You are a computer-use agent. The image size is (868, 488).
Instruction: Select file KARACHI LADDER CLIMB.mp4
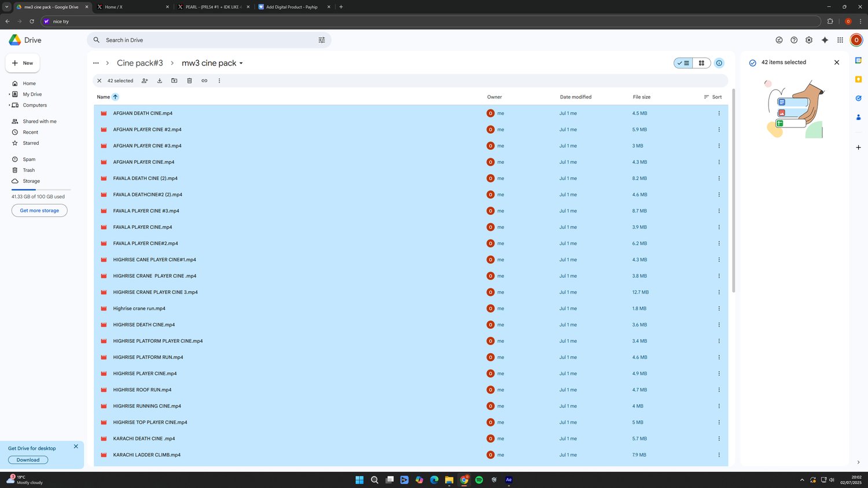[411, 455]
